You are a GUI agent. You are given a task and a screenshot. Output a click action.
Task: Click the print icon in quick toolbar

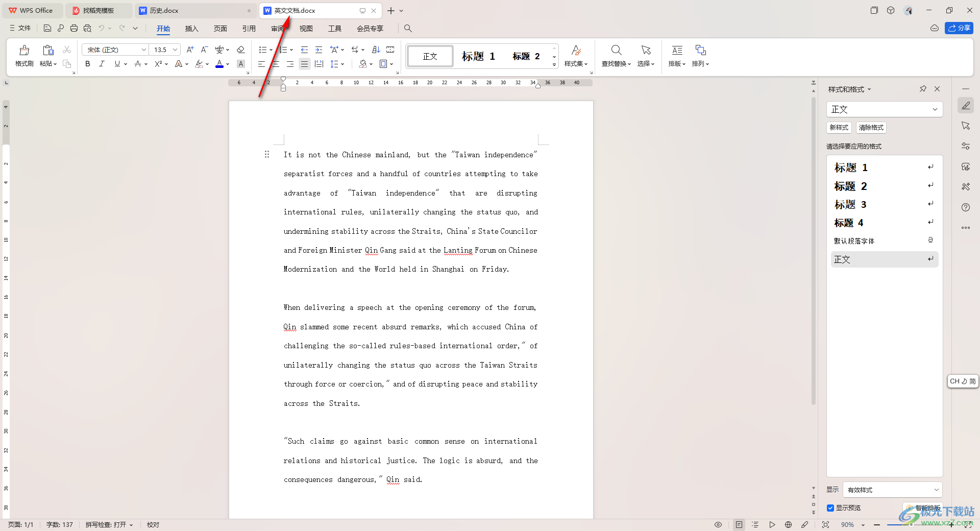[74, 28]
